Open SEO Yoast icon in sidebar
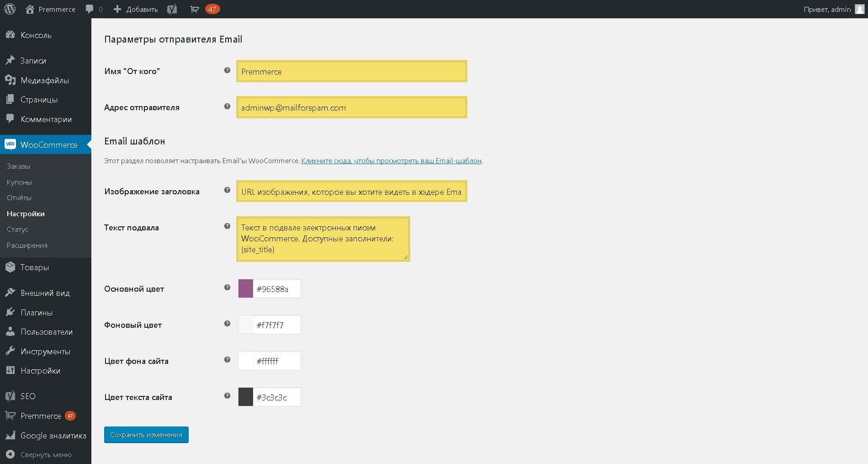Viewport: 868px width, 464px height. (10, 396)
